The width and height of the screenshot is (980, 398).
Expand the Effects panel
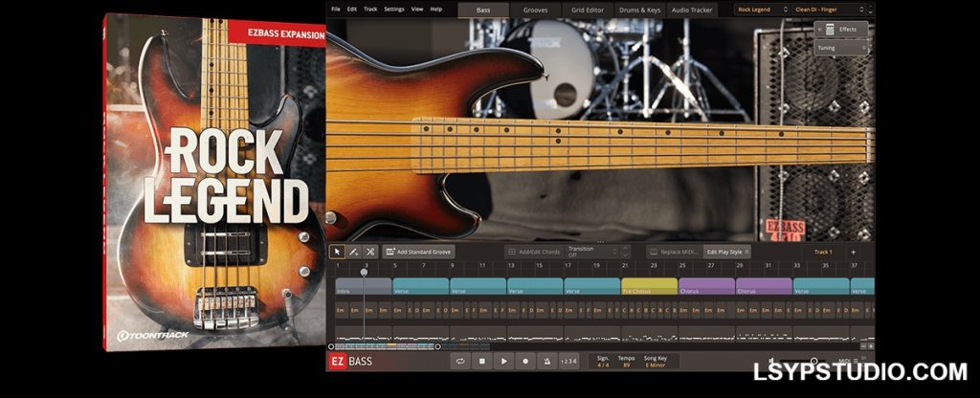coord(840,30)
